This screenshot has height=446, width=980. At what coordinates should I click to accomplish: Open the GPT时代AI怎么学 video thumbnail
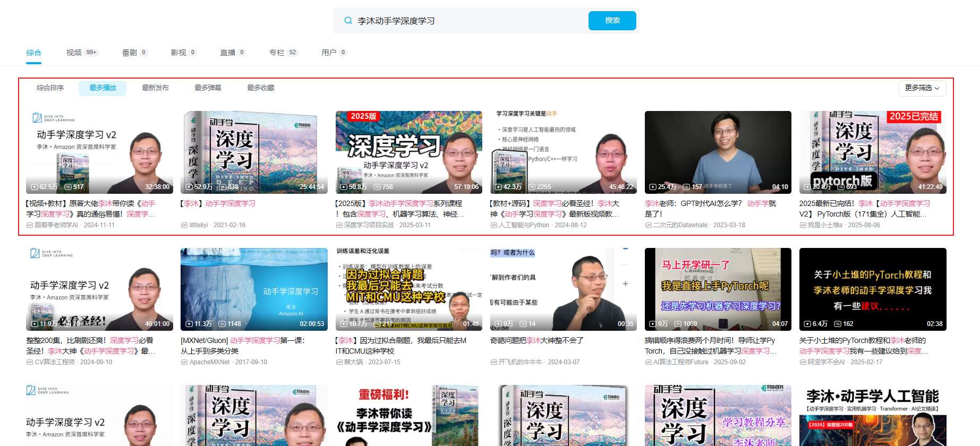[718, 152]
